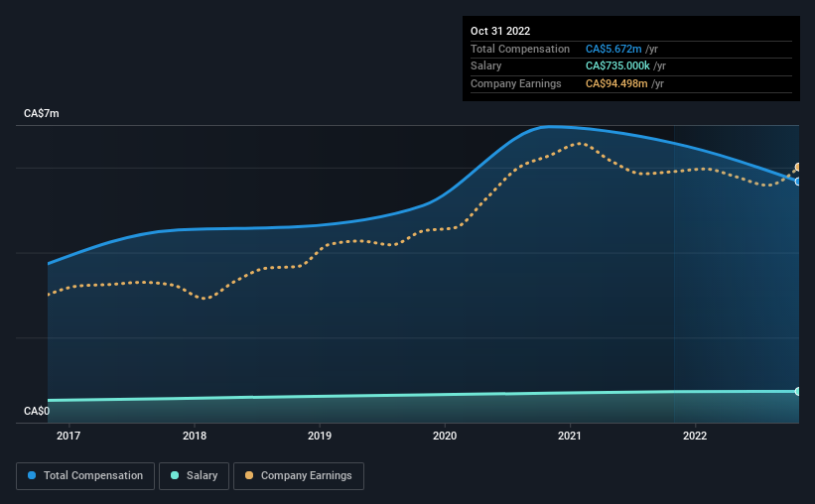Click the 2019 x-axis label

click(x=319, y=436)
